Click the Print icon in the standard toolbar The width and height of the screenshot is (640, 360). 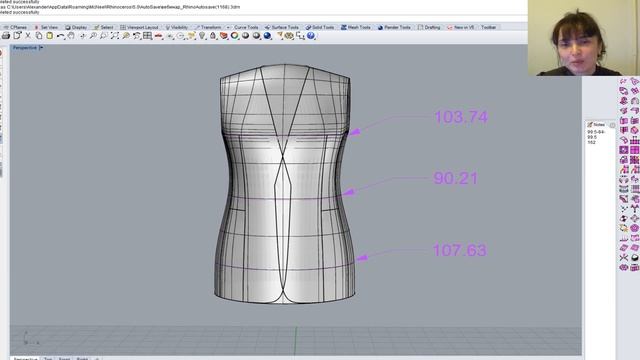point(6,36)
